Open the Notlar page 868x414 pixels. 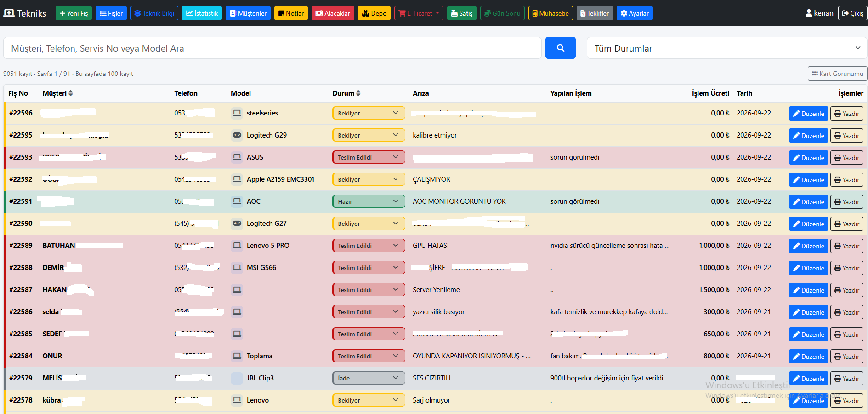[291, 13]
